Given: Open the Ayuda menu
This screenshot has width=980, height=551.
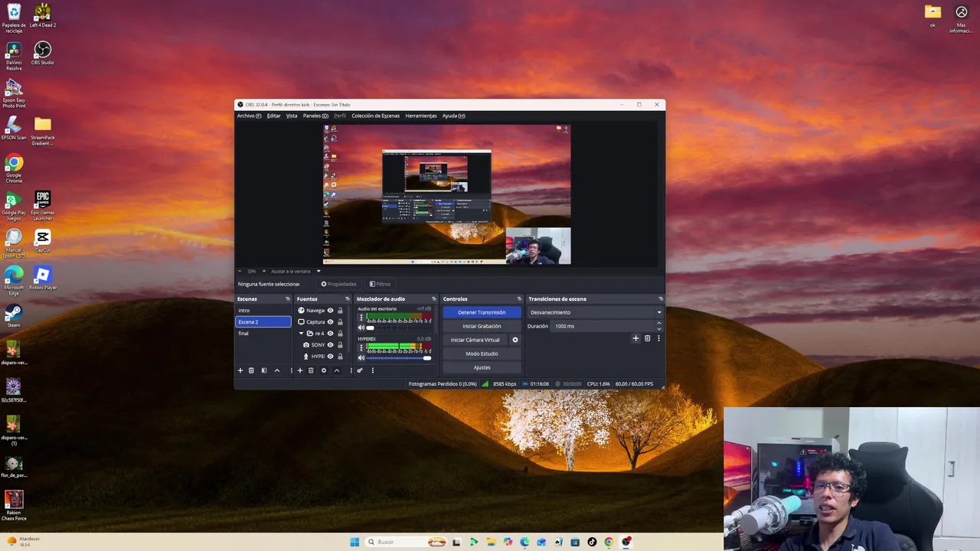Looking at the screenshot, I should [453, 116].
